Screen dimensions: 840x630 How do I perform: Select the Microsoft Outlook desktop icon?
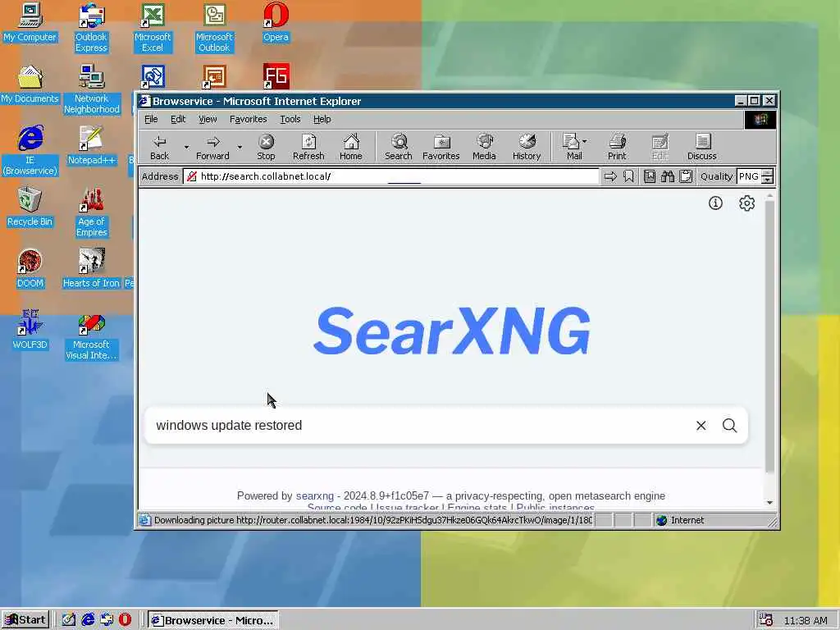click(x=214, y=28)
